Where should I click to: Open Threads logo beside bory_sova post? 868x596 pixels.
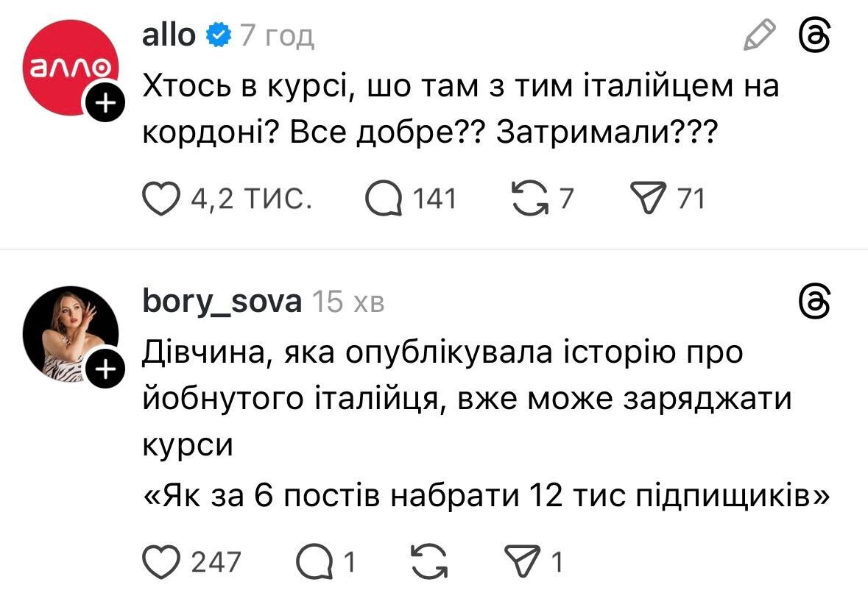[817, 301]
